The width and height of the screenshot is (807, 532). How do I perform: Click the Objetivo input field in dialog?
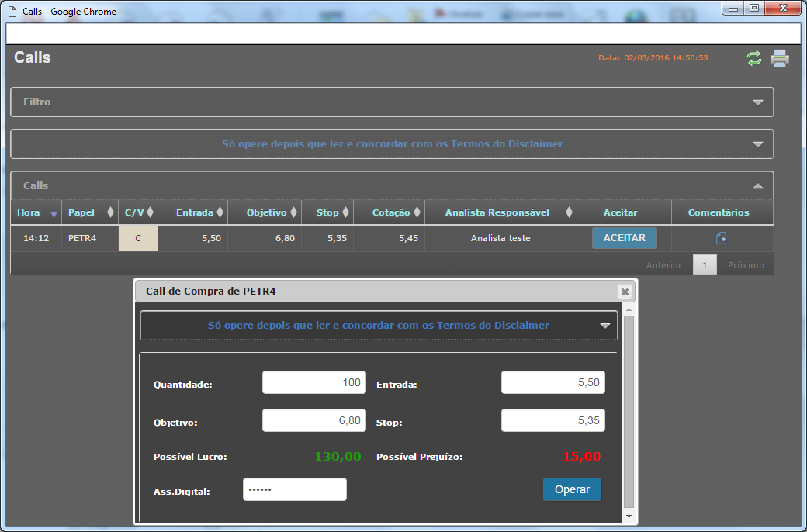point(314,420)
